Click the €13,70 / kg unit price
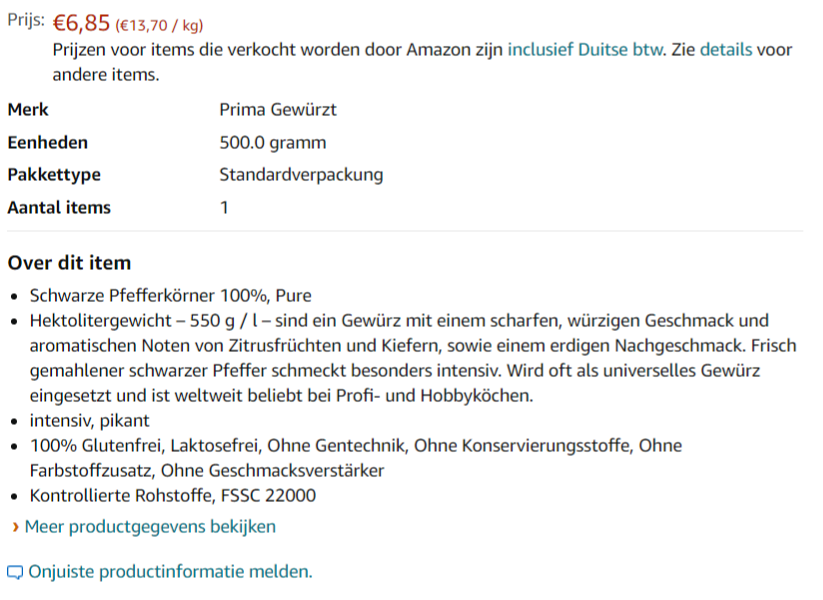 (x=159, y=25)
